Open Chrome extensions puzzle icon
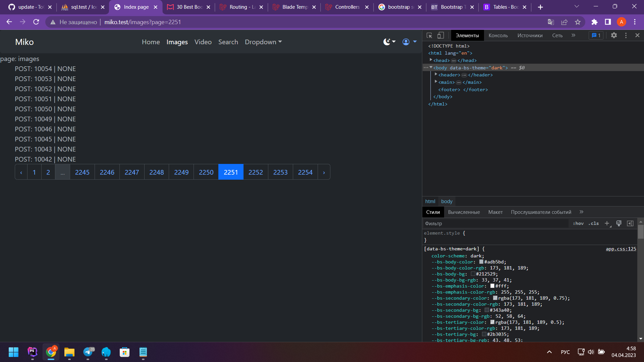Viewport: 644px width, 362px height. click(594, 22)
